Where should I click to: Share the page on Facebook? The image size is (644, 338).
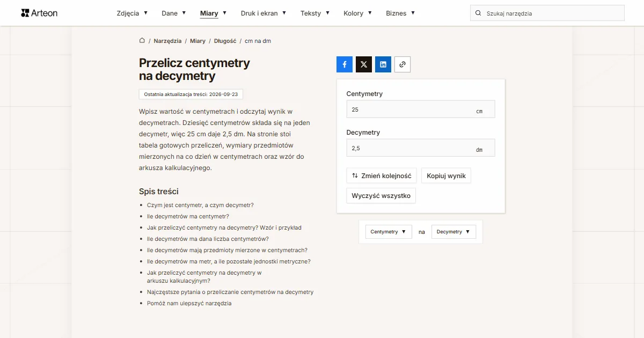click(x=345, y=64)
